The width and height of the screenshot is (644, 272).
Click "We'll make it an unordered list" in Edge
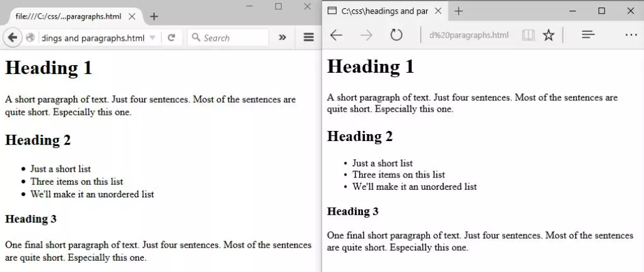click(x=414, y=186)
